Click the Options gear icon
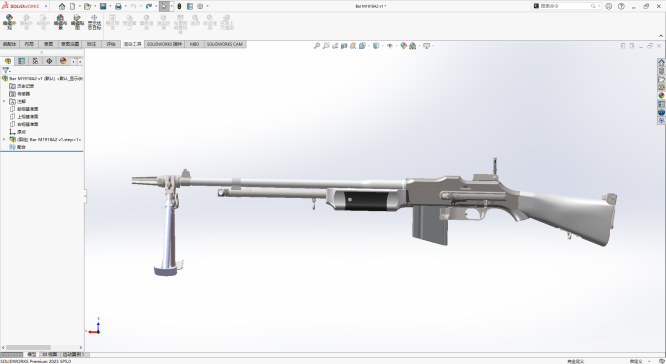The width and height of the screenshot is (666, 364). (x=200, y=6)
